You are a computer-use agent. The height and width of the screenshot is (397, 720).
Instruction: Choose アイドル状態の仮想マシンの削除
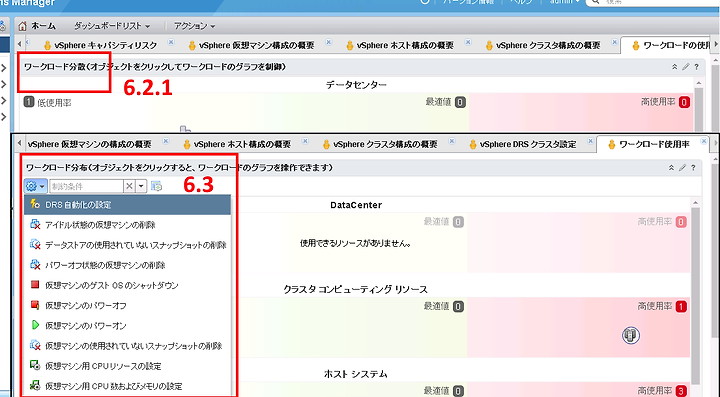[x=128, y=225]
